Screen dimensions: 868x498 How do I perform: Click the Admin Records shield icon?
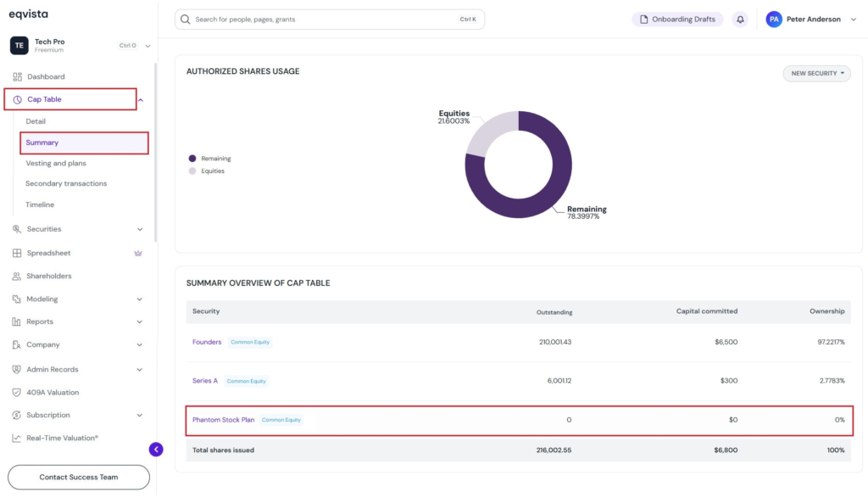[x=17, y=370]
